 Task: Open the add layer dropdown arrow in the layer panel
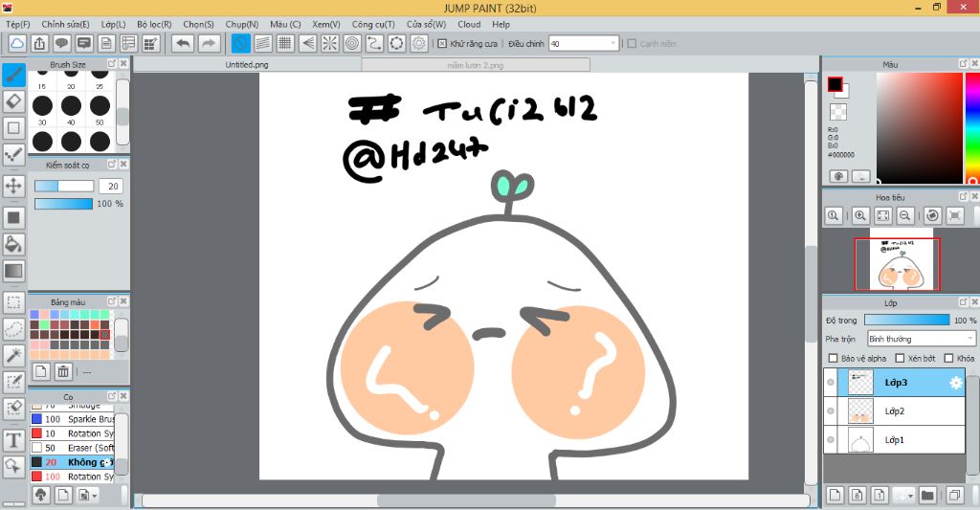911,496
